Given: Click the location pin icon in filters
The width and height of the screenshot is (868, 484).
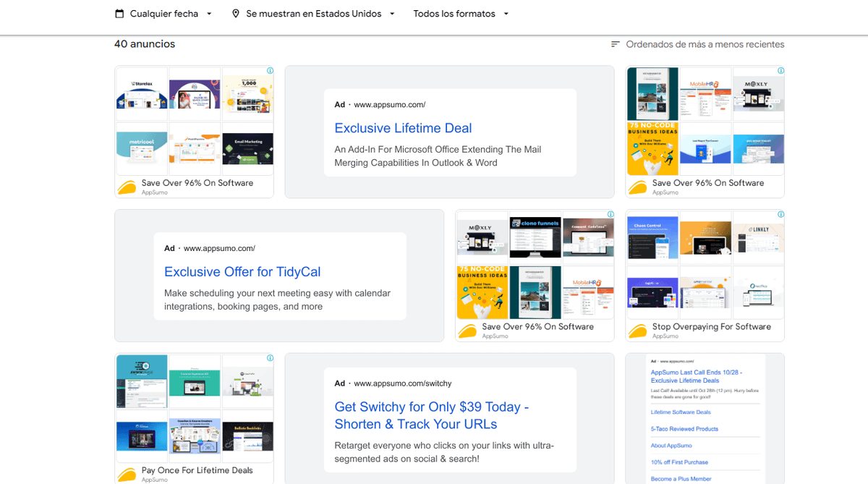Looking at the screenshot, I should coord(236,14).
